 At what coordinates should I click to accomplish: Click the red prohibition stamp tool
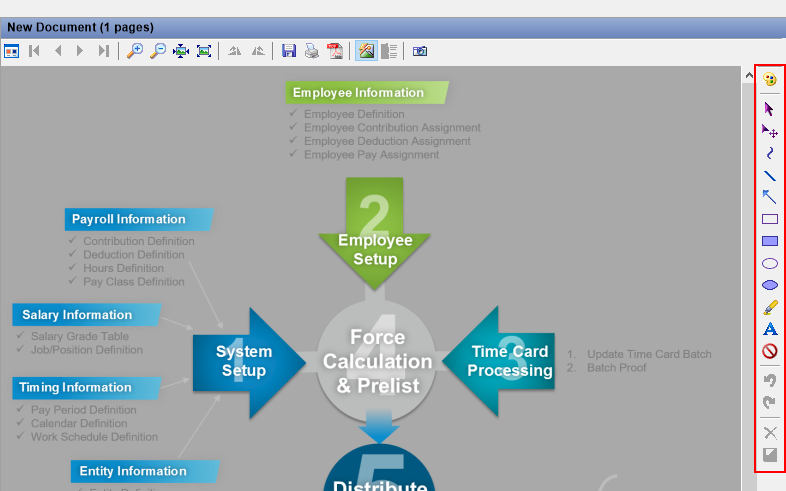770,351
